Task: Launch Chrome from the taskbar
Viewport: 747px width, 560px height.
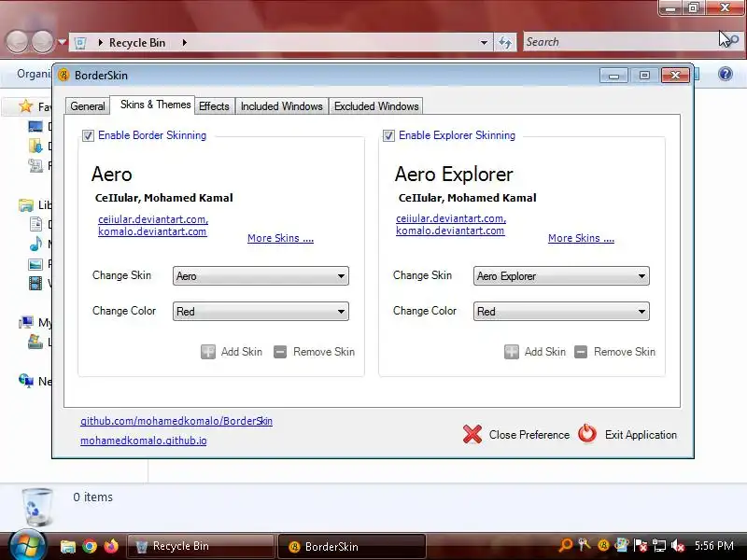Action: [x=90, y=547]
